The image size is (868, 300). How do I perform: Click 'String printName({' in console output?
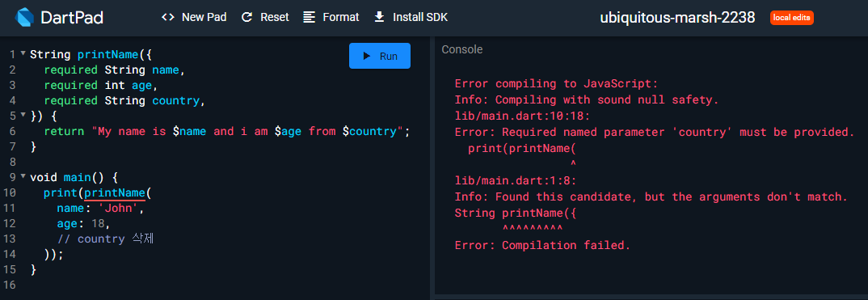click(x=516, y=213)
